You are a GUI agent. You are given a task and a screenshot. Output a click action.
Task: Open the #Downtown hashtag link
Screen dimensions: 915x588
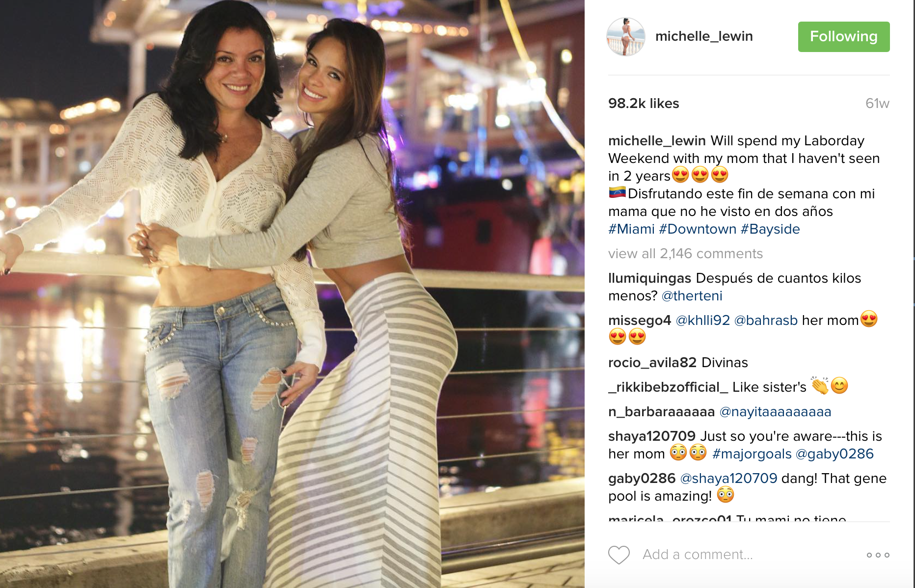click(698, 229)
